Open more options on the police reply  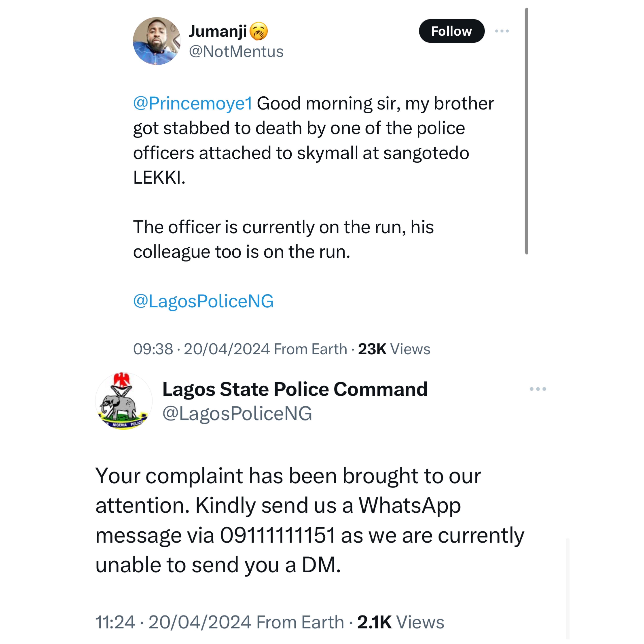[538, 389]
